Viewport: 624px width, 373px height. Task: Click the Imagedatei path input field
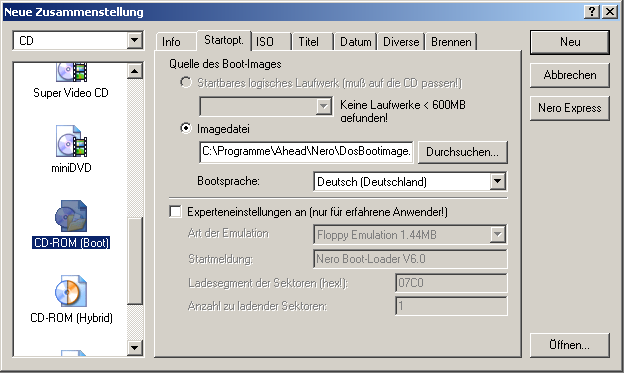[x=306, y=152]
